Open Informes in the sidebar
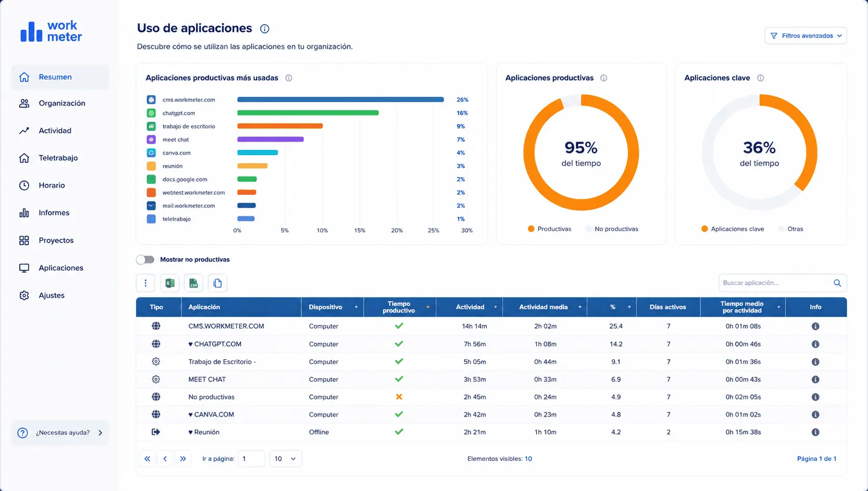Image resolution: width=868 pixels, height=491 pixels. [x=54, y=213]
